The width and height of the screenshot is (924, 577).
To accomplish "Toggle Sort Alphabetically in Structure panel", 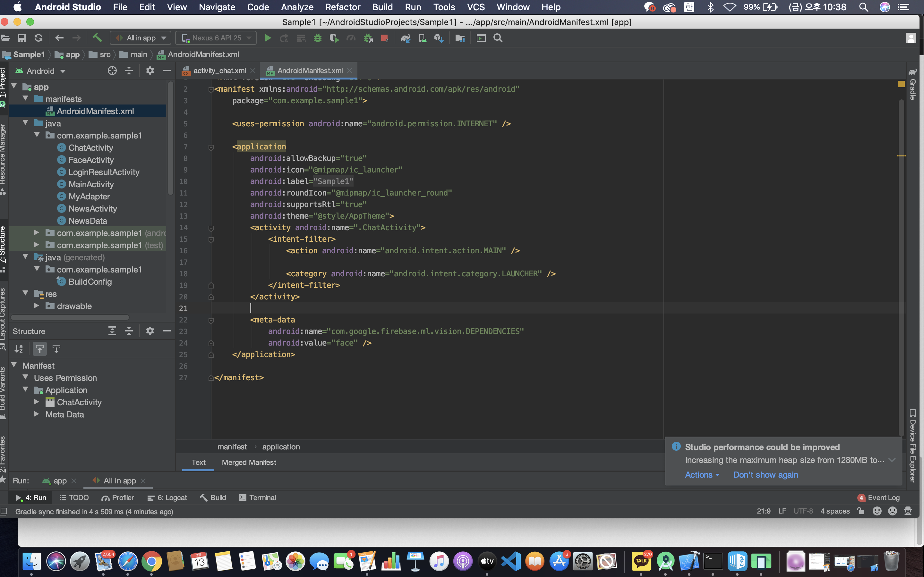I will pyautogui.click(x=19, y=348).
